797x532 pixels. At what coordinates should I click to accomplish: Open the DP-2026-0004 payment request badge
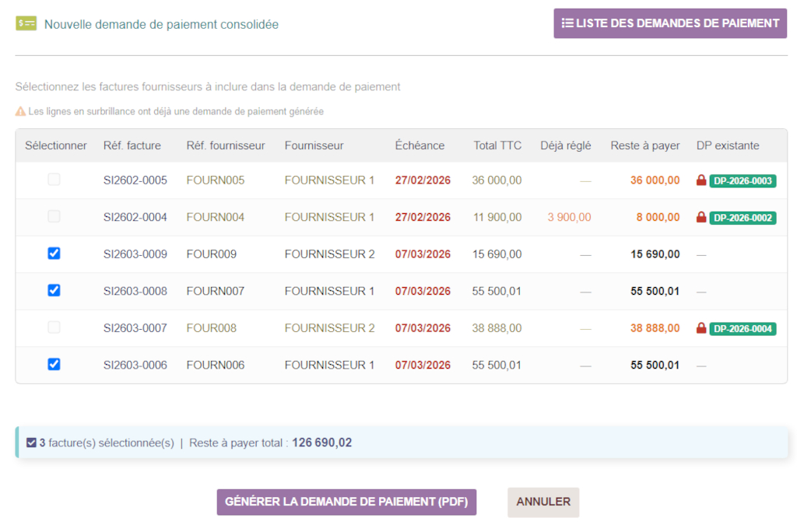[743, 329]
